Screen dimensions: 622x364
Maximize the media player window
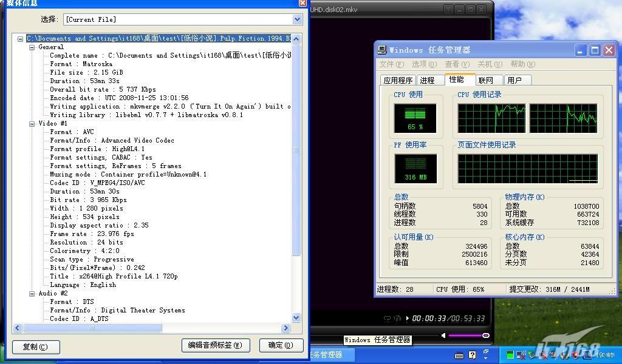click(x=471, y=9)
